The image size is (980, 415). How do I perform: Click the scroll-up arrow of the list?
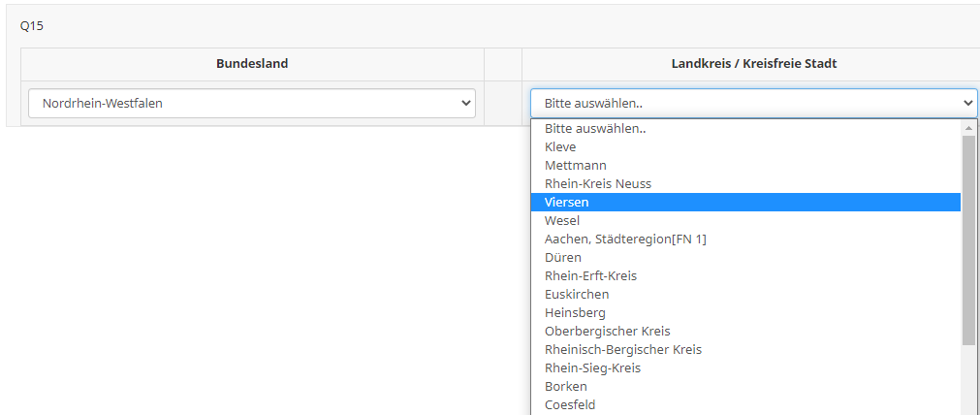point(968,127)
